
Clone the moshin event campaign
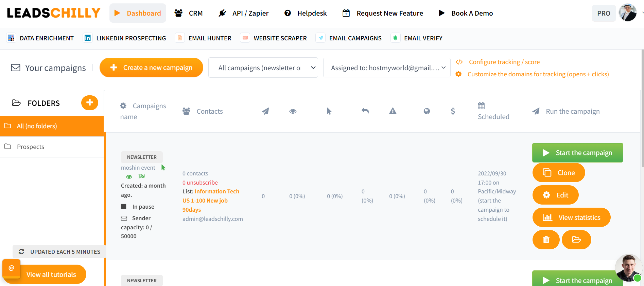[x=559, y=173]
